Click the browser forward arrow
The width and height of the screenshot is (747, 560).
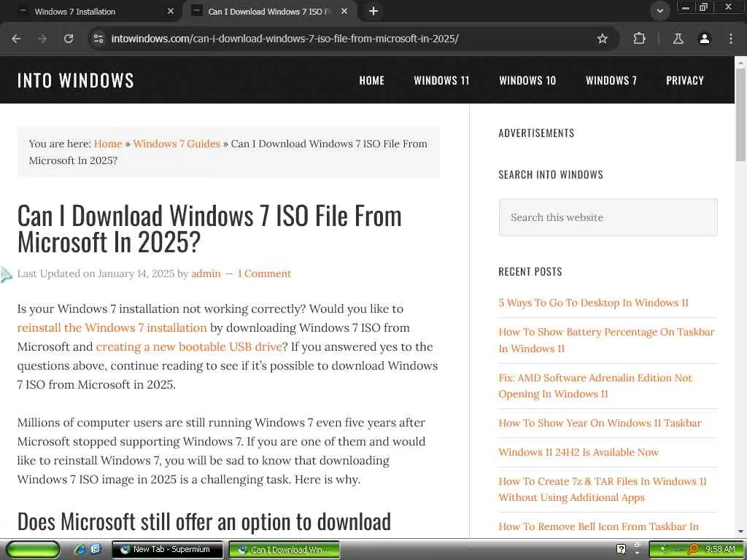click(42, 39)
